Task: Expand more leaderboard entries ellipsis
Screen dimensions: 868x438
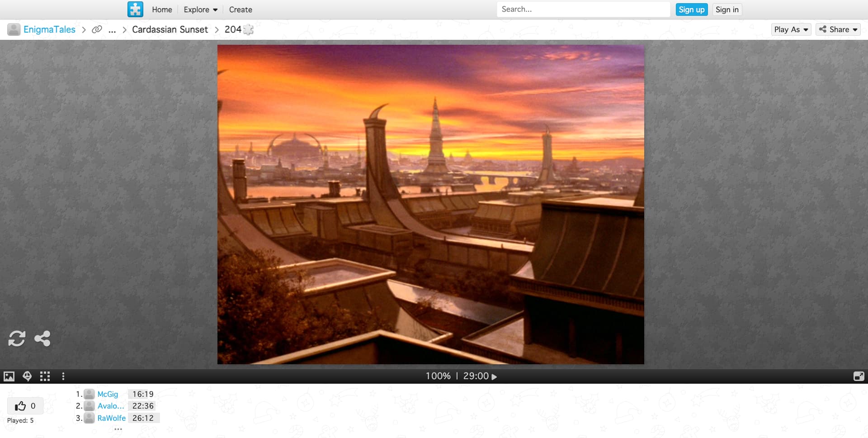Action: (118, 429)
